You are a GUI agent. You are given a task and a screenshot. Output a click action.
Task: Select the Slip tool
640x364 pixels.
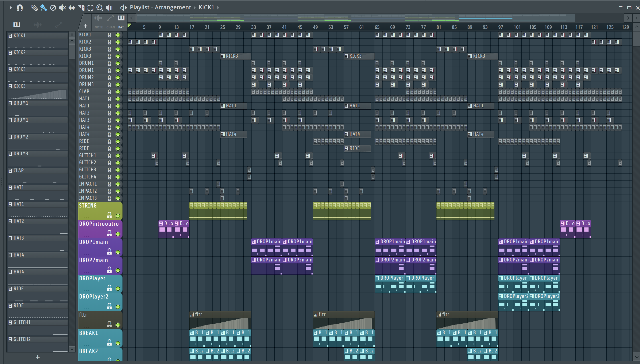tap(72, 8)
